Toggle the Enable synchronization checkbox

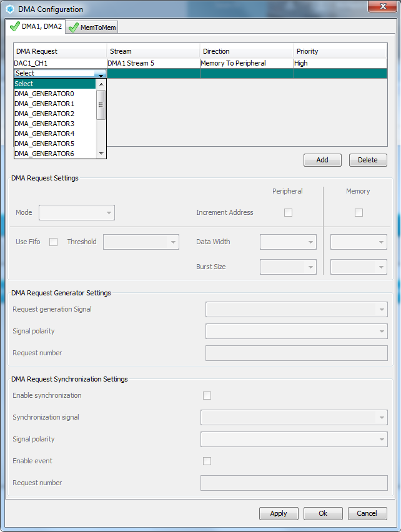click(x=207, y=396)
